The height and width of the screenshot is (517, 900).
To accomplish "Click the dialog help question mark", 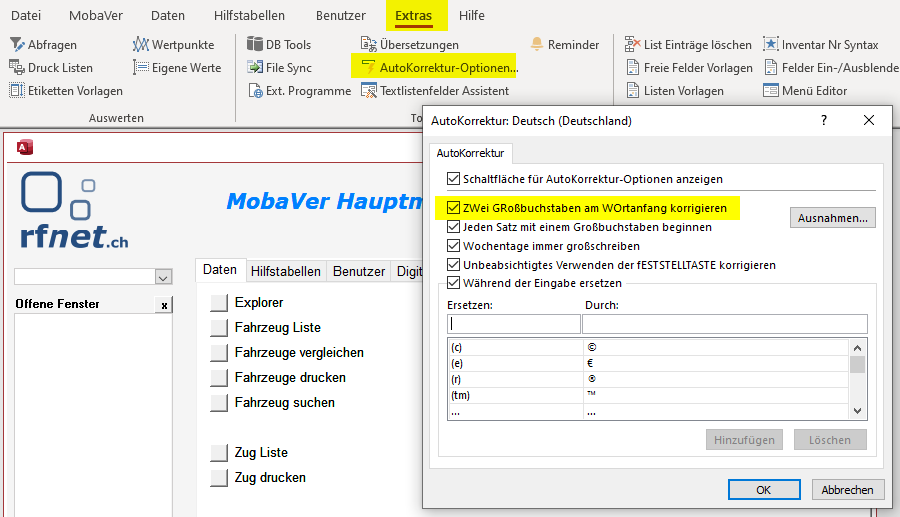I will (824, 120).
